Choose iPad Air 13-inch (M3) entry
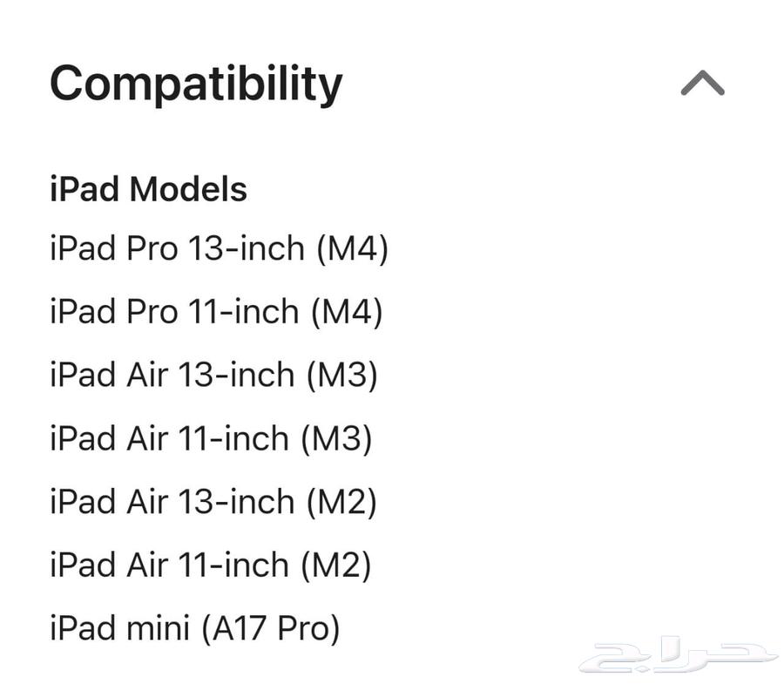This screenshot has height=684, width=784. [x=213, y=375]
